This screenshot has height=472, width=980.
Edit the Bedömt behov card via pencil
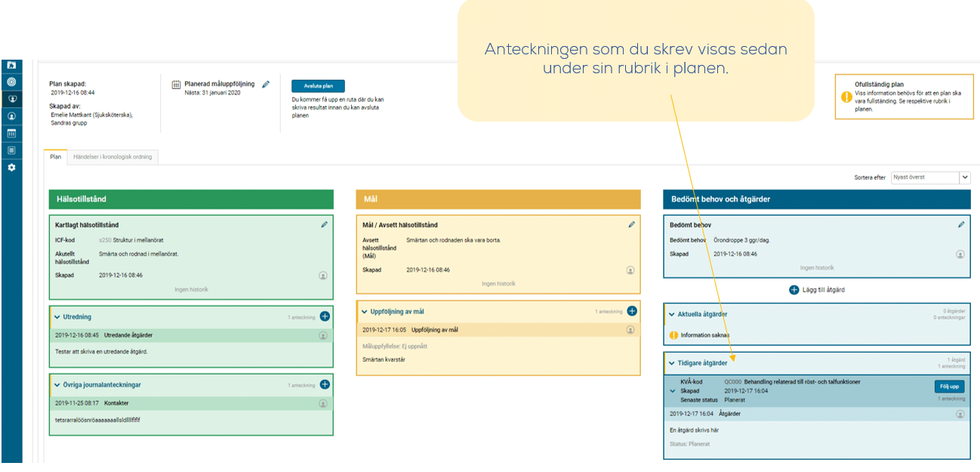pyautogui.click(x=961, y=224)
